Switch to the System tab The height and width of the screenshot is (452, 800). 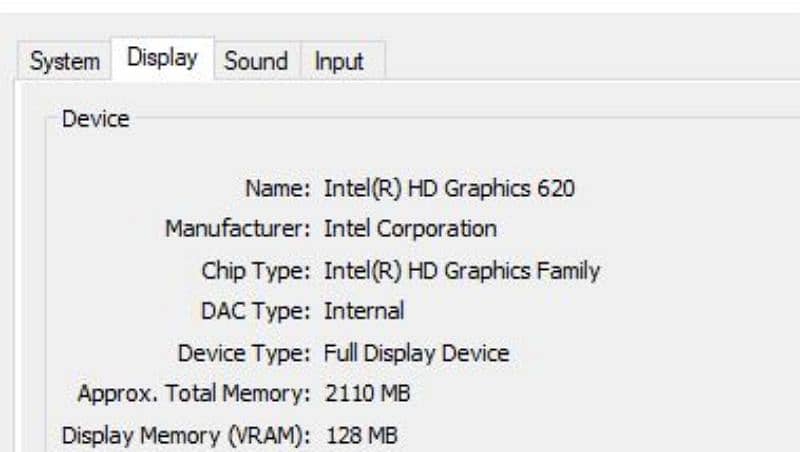(x=65, y=61)
